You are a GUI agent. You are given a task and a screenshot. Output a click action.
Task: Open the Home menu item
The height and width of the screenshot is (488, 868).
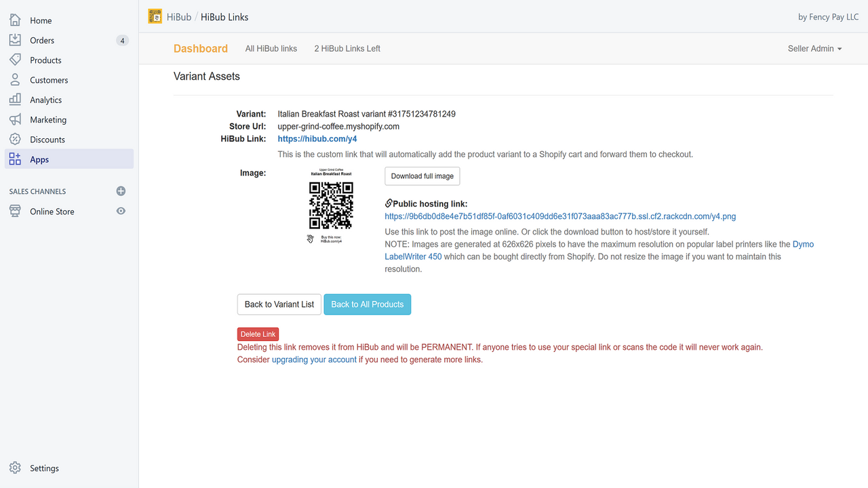[x=41, y=20]
